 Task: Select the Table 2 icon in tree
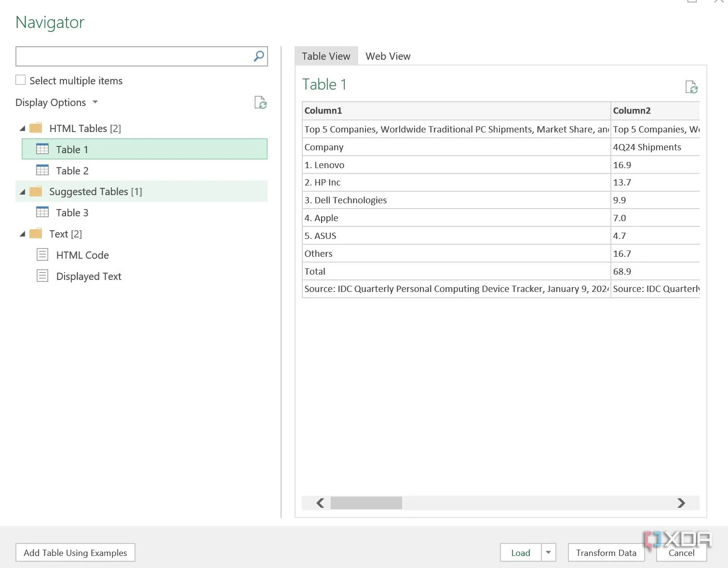click(42, 171)
